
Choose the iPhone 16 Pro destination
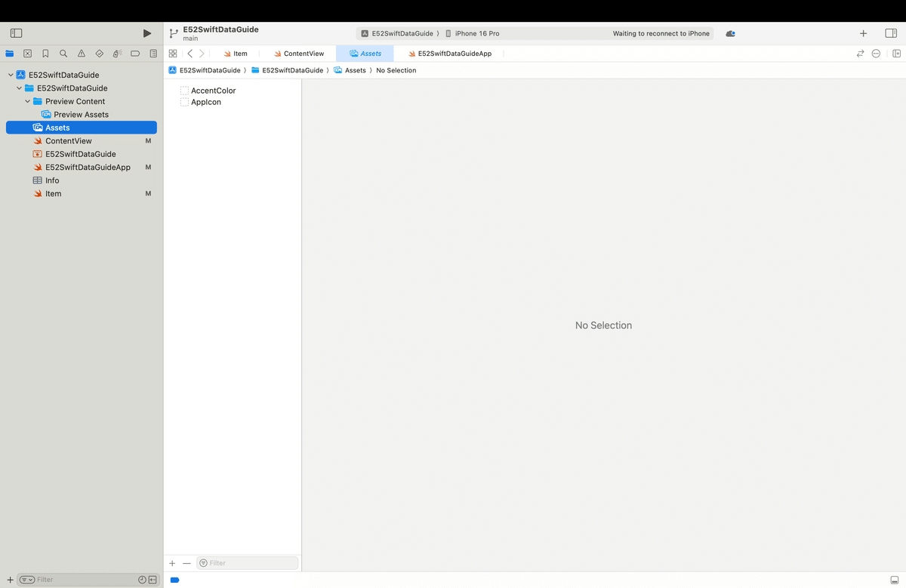click(473, 33)
